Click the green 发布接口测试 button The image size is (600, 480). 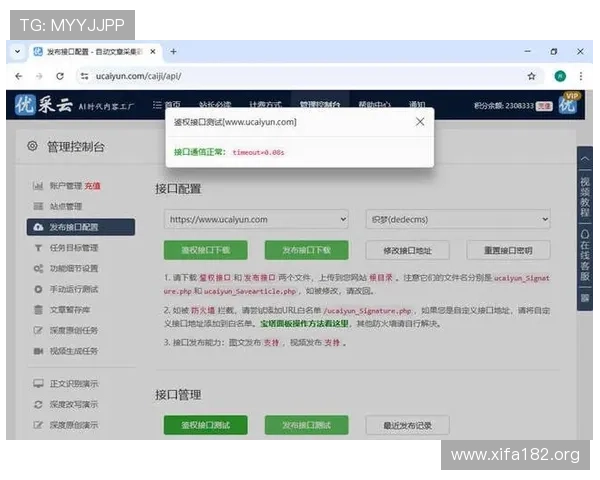pos(307,425)
